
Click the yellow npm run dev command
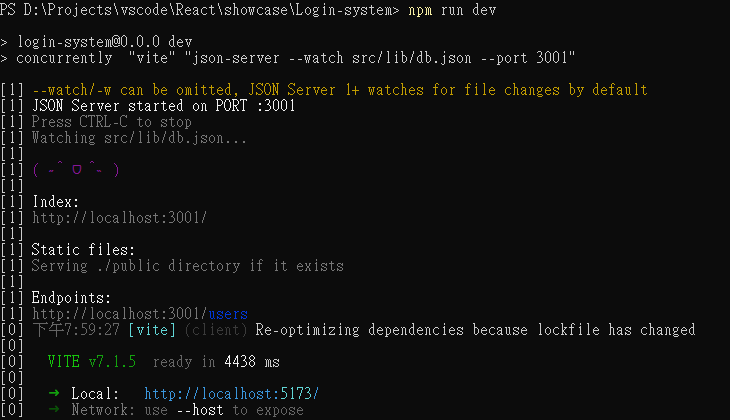pyautogui.click(x=452, y=10)
